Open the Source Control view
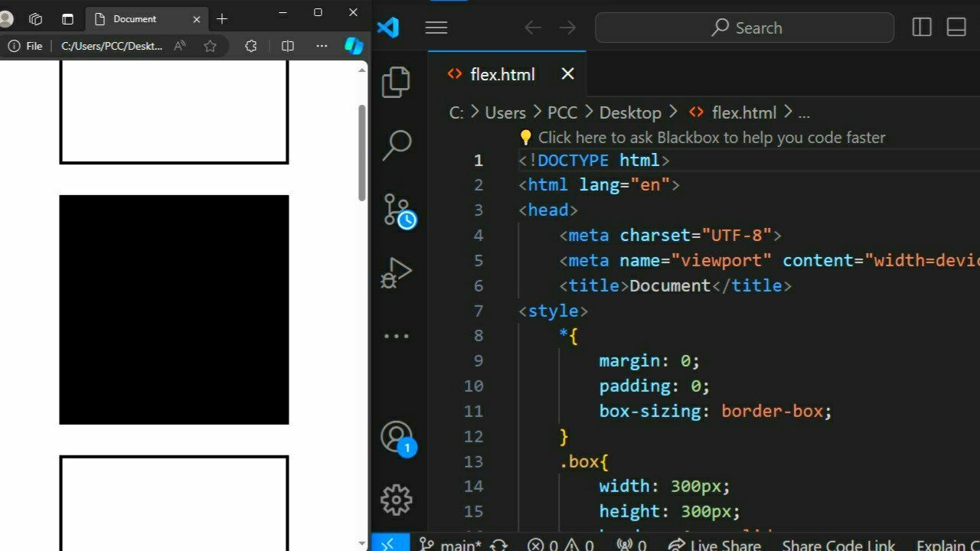This screenshot has width=980, height=551. 398,210
